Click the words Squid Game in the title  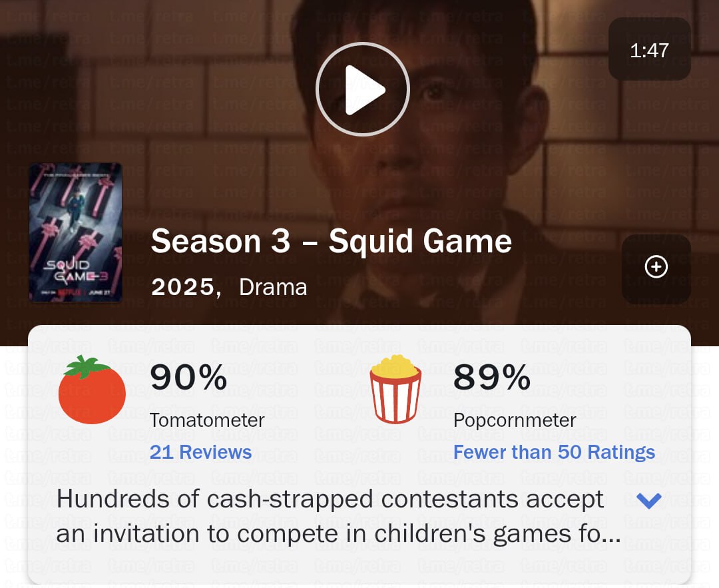click(x=420, y=242)
